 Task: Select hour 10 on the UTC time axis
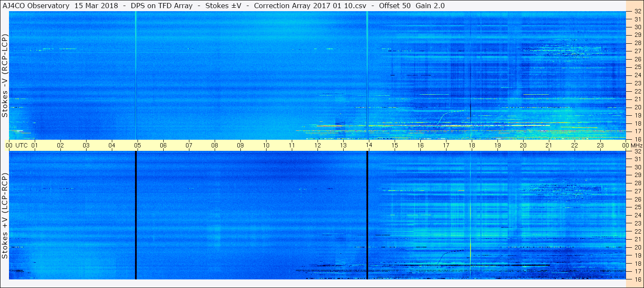(x=266, y=145)
